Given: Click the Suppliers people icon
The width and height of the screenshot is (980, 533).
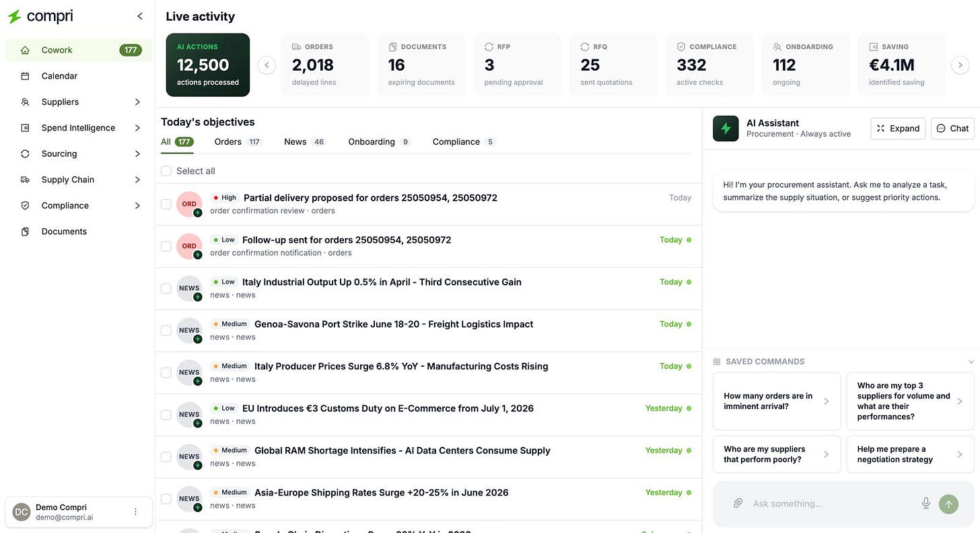Looking at the screenshot, I should 25,102.
